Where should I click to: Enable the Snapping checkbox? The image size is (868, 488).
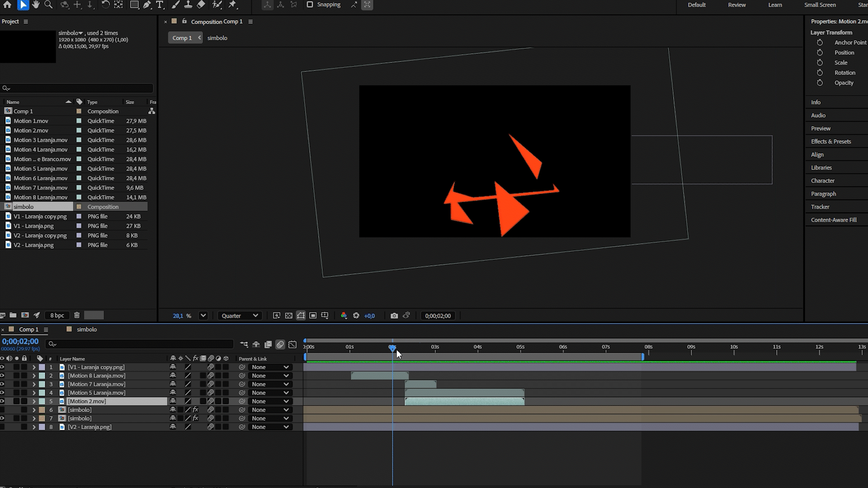[x=310, y=5]
